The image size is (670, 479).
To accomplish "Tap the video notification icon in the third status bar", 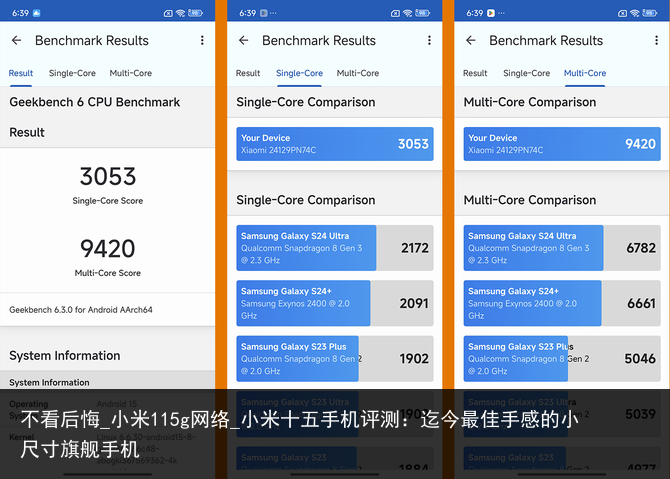I will (x=491, y=13).
